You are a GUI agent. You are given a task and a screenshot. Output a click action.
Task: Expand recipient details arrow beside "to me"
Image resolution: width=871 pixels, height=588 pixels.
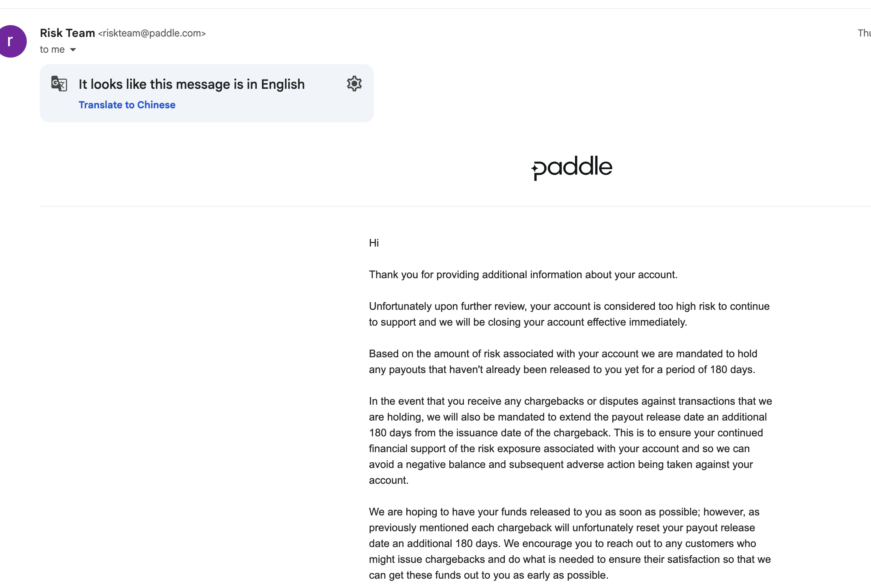coord(73,50)
